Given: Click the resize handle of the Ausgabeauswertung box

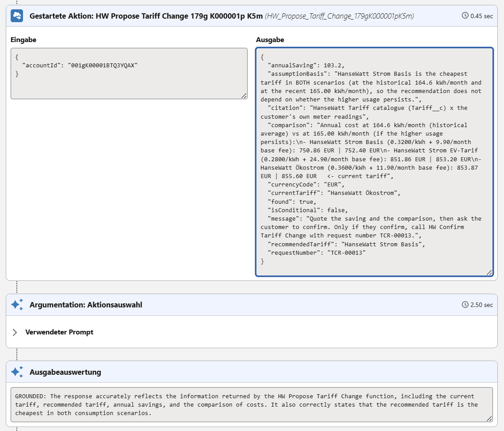Looking at the screenshot, I should (x=489, y=419).
